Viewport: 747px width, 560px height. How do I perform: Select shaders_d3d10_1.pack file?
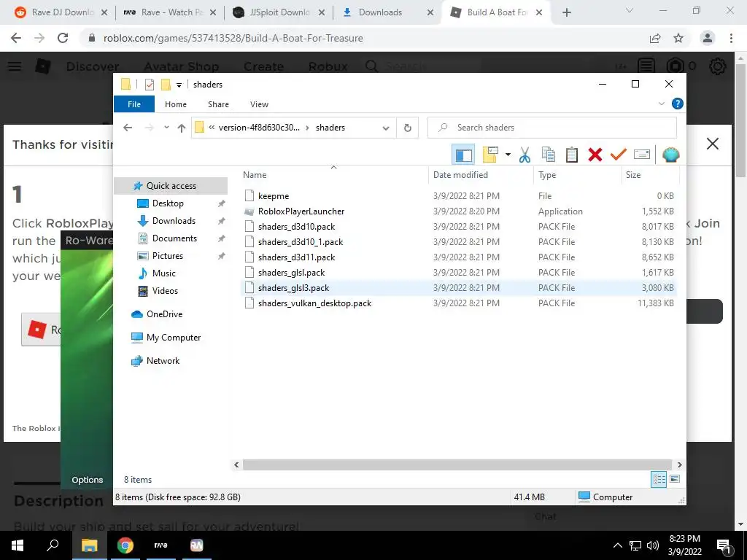point(301,242)
